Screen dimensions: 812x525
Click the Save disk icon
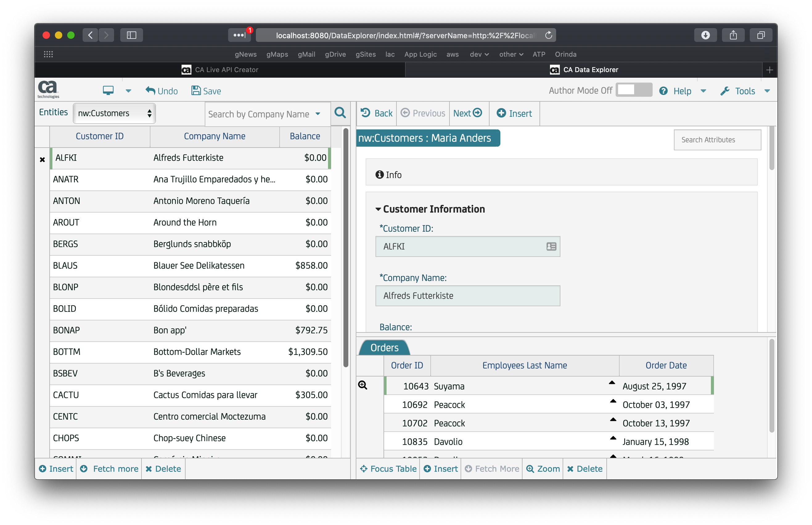(196, 91)
